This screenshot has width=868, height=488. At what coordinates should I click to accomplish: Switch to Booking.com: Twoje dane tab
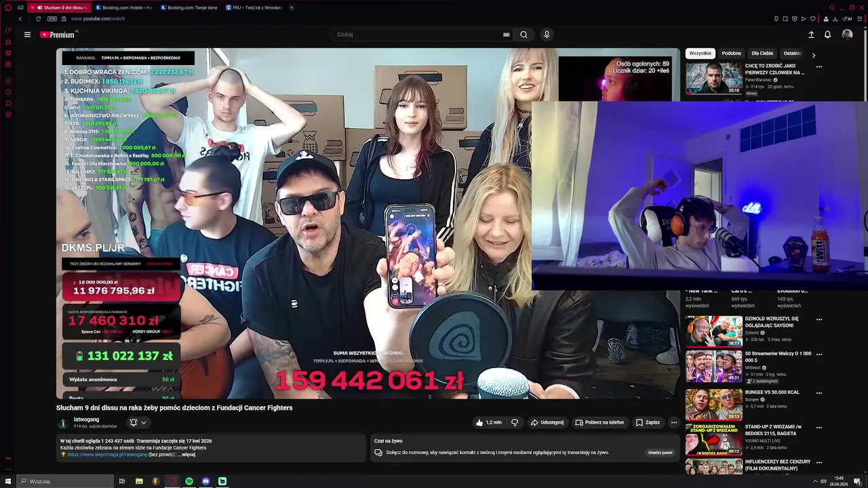click(190, 7)
